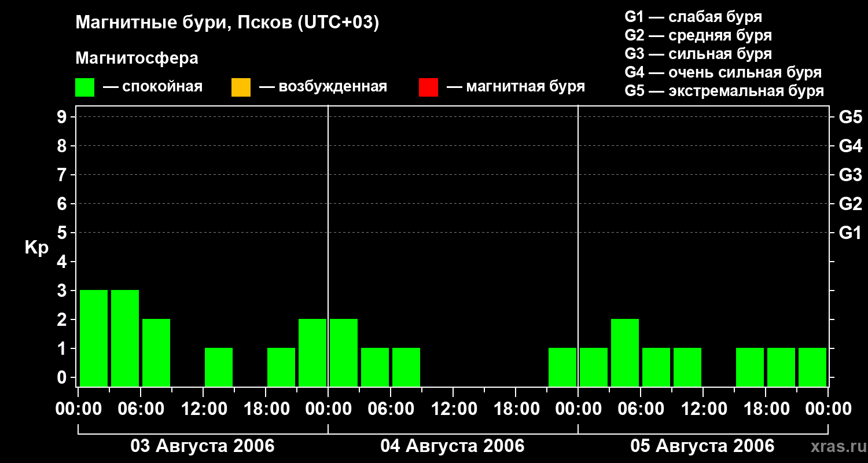The image size is (868, 463).
Task: Click the 12:00 time label under 05 Августа
Action: click(x=703, y=409)
